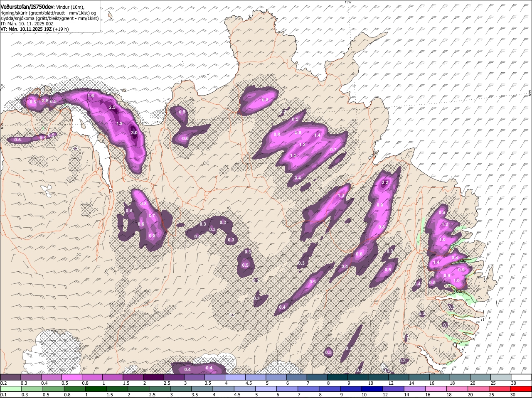This screenshot has width=532, height=398.
Task: Choose the upper legend swatch starting at 12
Action: [x=399, y=377]
